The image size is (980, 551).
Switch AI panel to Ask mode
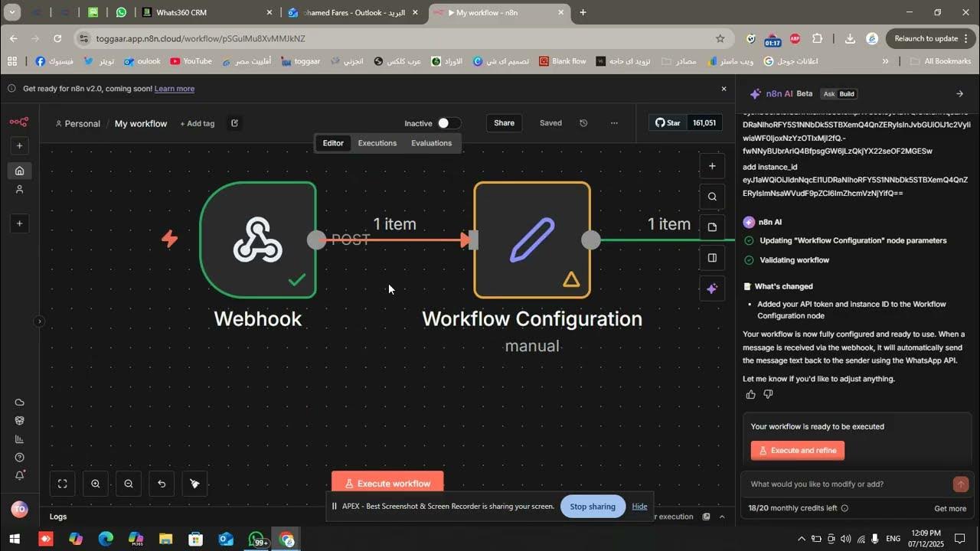[828, 94]
